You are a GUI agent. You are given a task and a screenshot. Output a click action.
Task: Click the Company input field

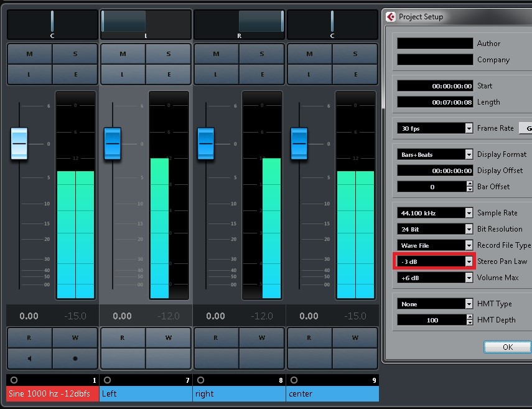tap(435, 60)
